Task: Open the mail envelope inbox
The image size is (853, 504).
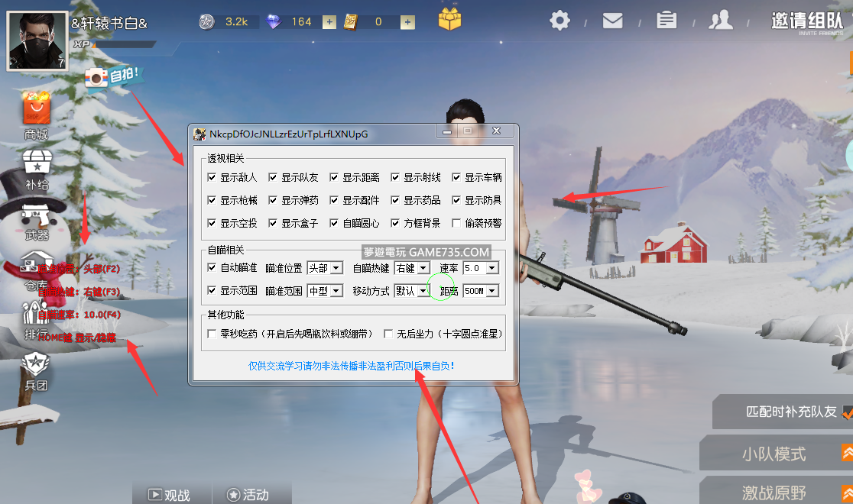Action: tap(612, 21)
